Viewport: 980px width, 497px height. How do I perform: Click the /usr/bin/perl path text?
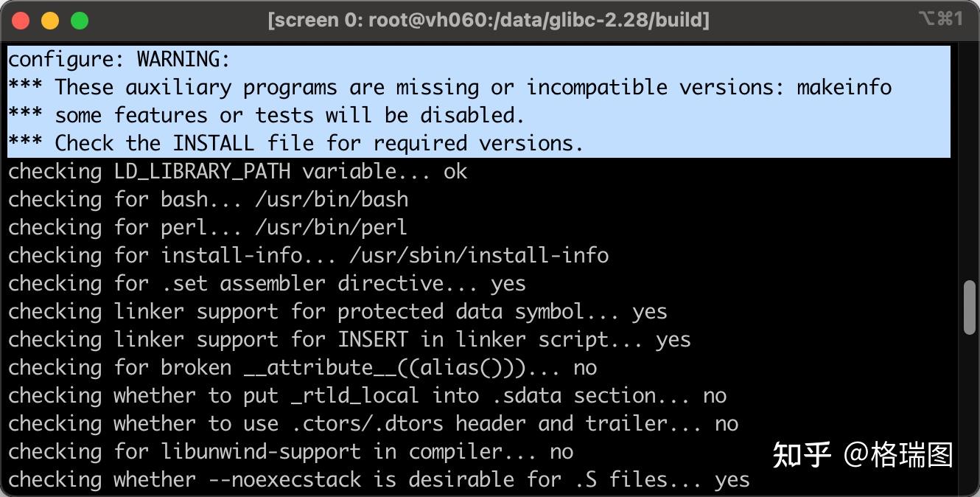coord(331,227)
